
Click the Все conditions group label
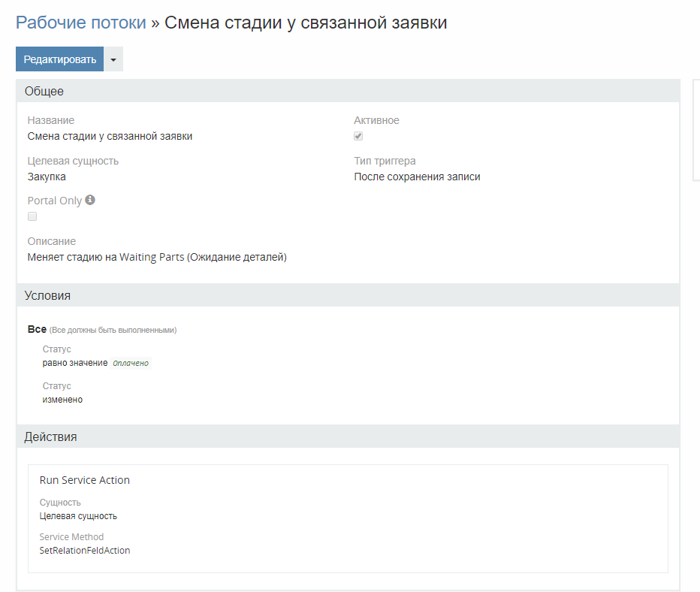click(37, 330)
